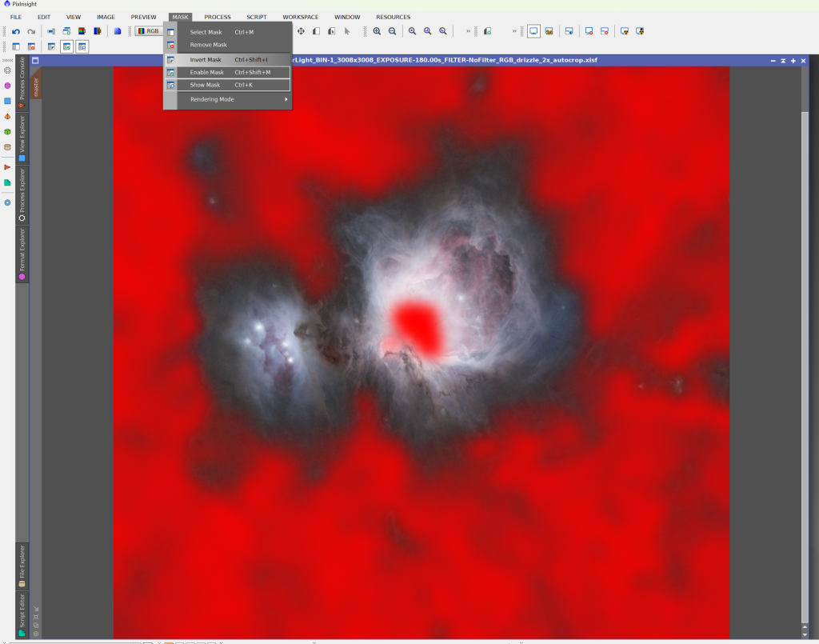819x644 pixels.
Task: Click Remove Mask menu entry
Action: pos(208,45)
